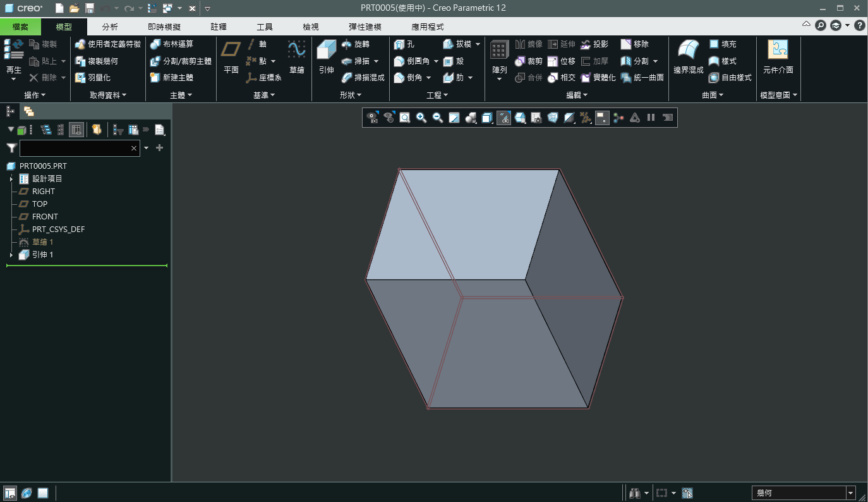Viewport: 868px width, 502px height.
Task: Click 掃描混成 button
Action: 363,78
